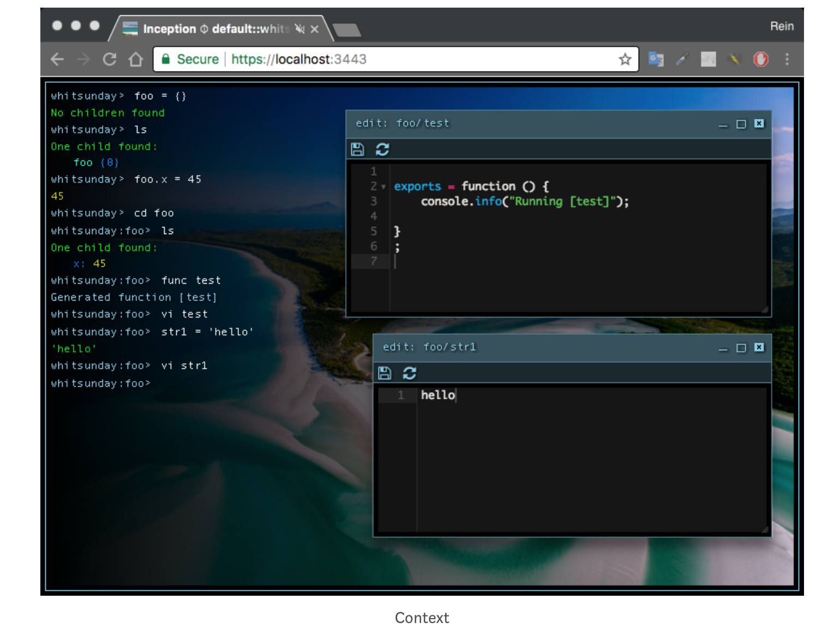Close the Inception browser tab

[x=315, y=29]
